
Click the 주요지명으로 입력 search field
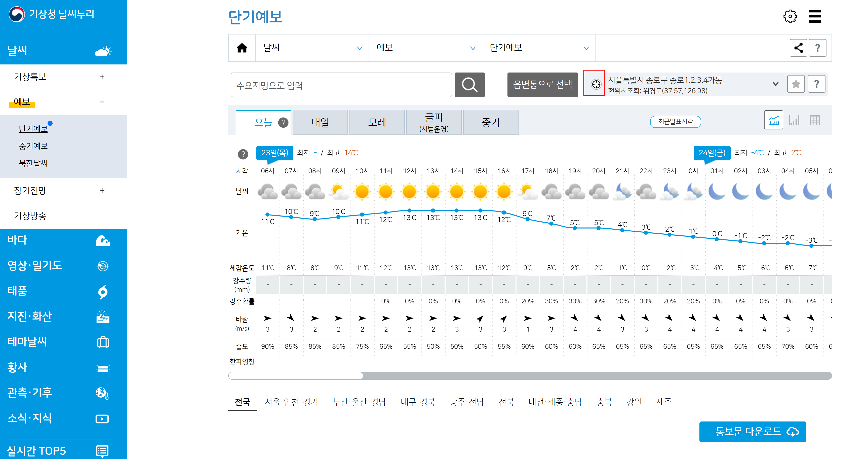pyautogui.click(x=341, y=85)
